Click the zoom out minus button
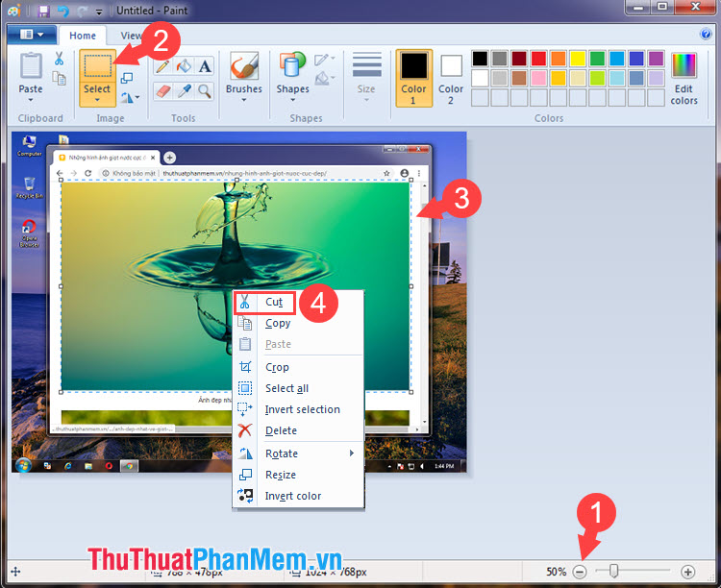721x588 pixels. click(580, 572)
